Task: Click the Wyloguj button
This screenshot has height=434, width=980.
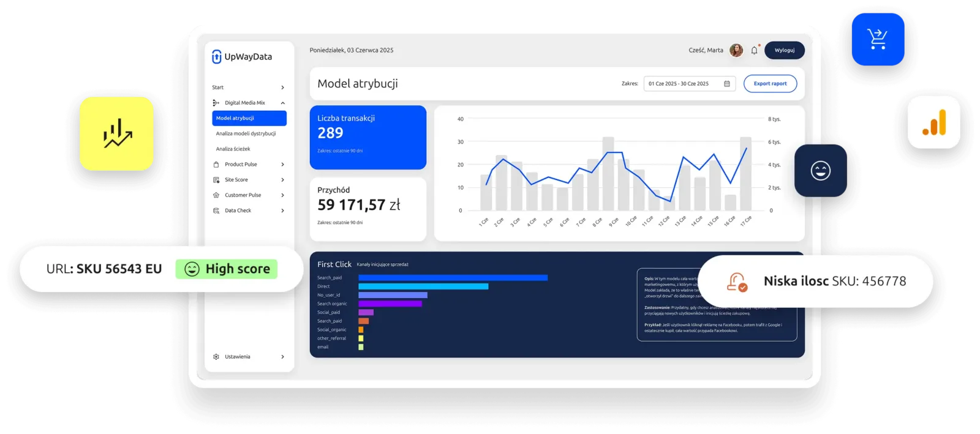Action: [x=784, y=50]
